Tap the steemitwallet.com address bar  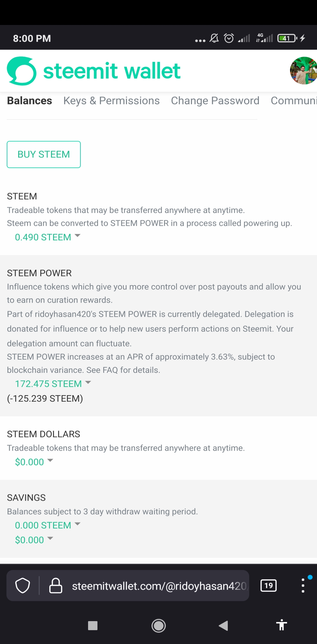(159, 586)
